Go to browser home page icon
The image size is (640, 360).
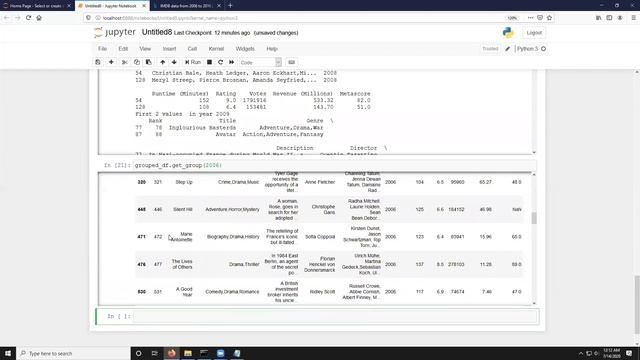(x=39, y=18)
